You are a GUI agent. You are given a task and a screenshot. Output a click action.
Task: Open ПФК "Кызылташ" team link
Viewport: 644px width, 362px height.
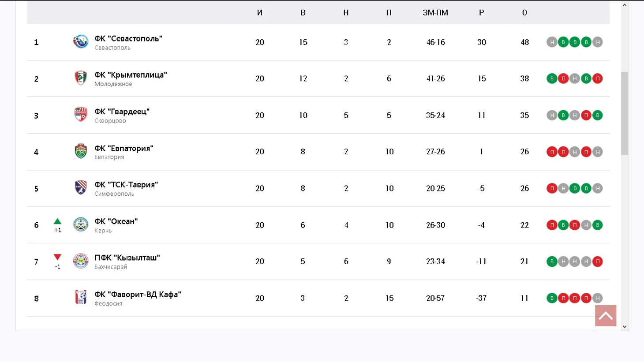click(x=127, y=258)
